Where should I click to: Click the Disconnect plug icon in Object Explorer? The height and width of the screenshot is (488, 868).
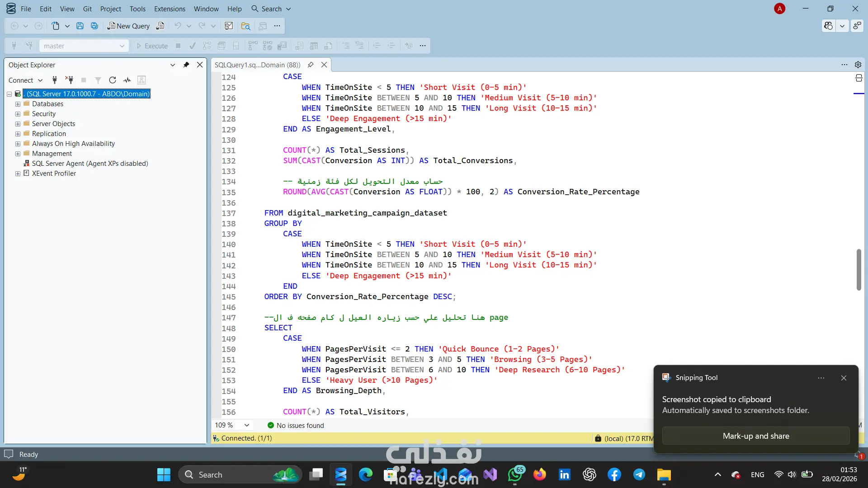pyautogui.click(x=69, y=80)
